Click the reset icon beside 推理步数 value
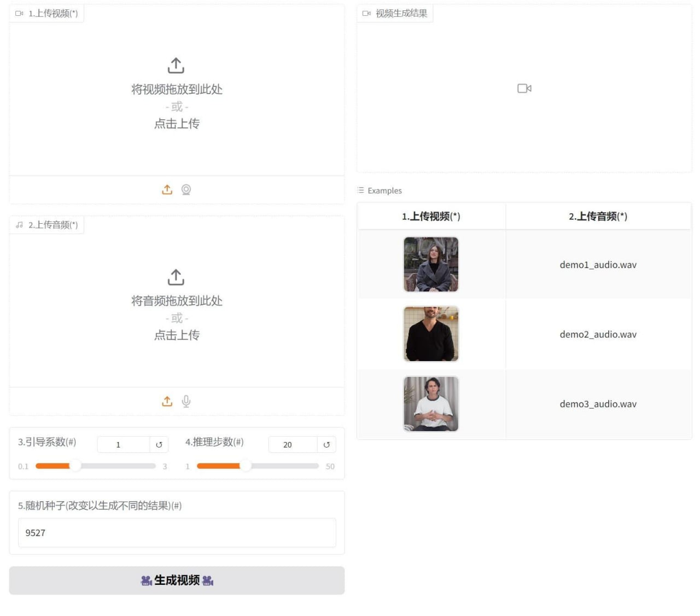The width and height of the screenshot is (700, 616). (x=326, y=444)
